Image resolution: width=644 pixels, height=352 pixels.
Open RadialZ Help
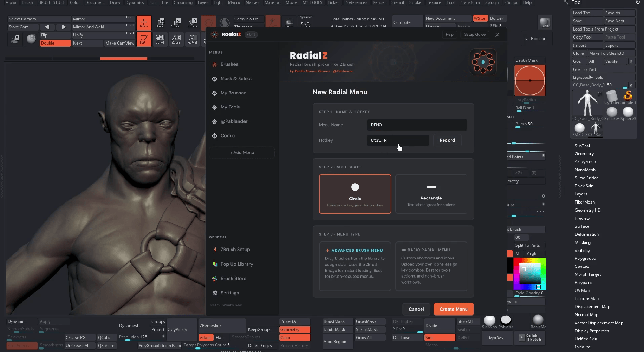tap(449, 34)
